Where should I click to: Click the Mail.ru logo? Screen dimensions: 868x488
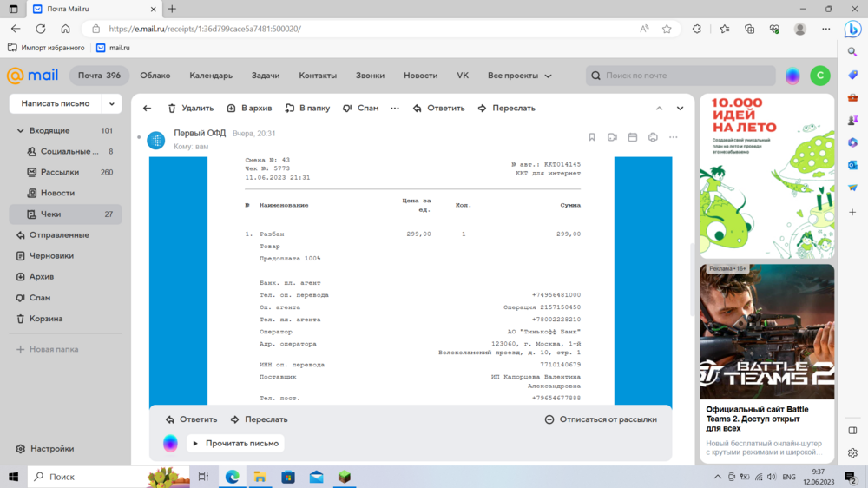point(32,76)
